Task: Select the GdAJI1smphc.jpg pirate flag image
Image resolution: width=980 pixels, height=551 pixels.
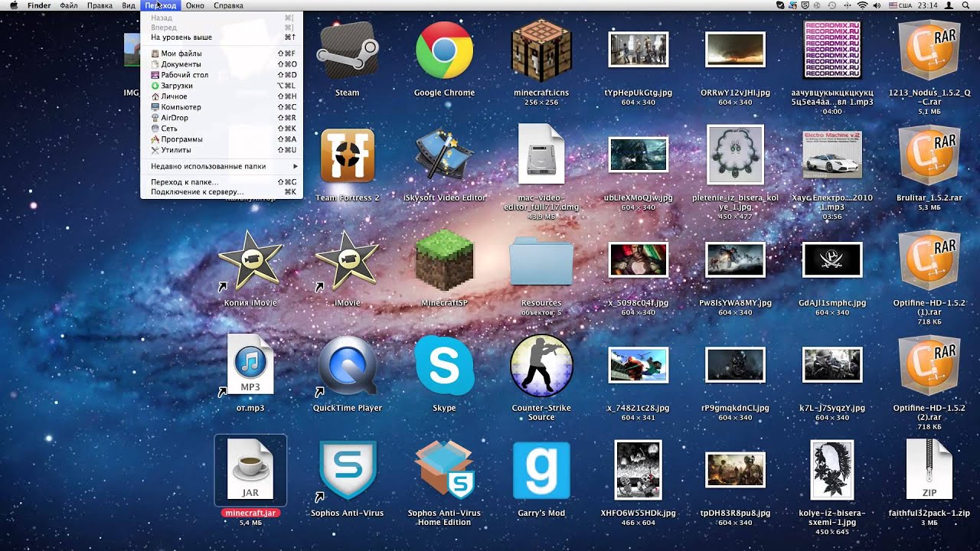Action: (x=832, y=260)
